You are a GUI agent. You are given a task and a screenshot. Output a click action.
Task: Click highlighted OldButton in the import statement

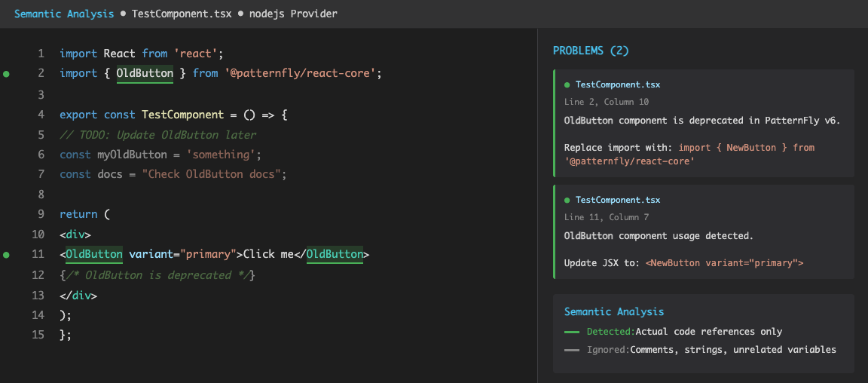tap(145, 73)
